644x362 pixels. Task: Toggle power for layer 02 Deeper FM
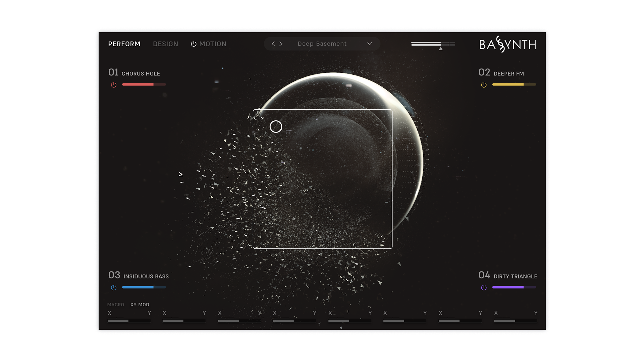pos(484,85)
